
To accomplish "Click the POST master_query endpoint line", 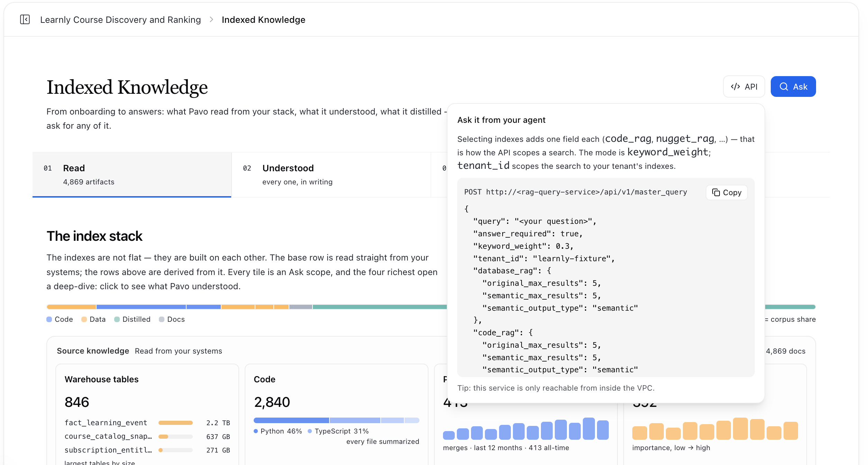I will (x=576, y=192).
